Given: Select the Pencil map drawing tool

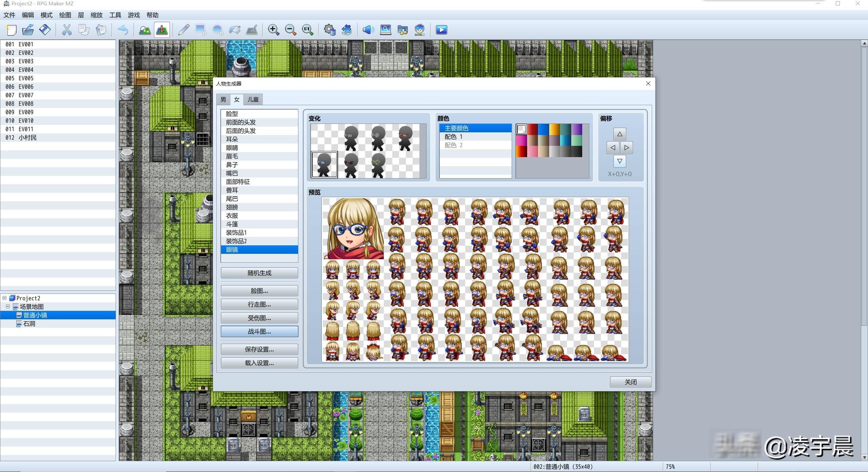Looking at the screenshot, I should [x=183, y=30].
